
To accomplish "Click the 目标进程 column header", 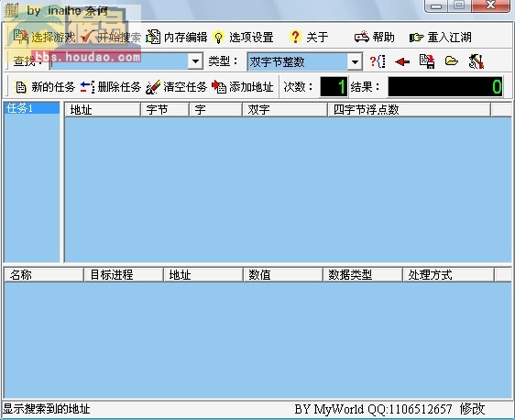I will [x=124, y=275].
